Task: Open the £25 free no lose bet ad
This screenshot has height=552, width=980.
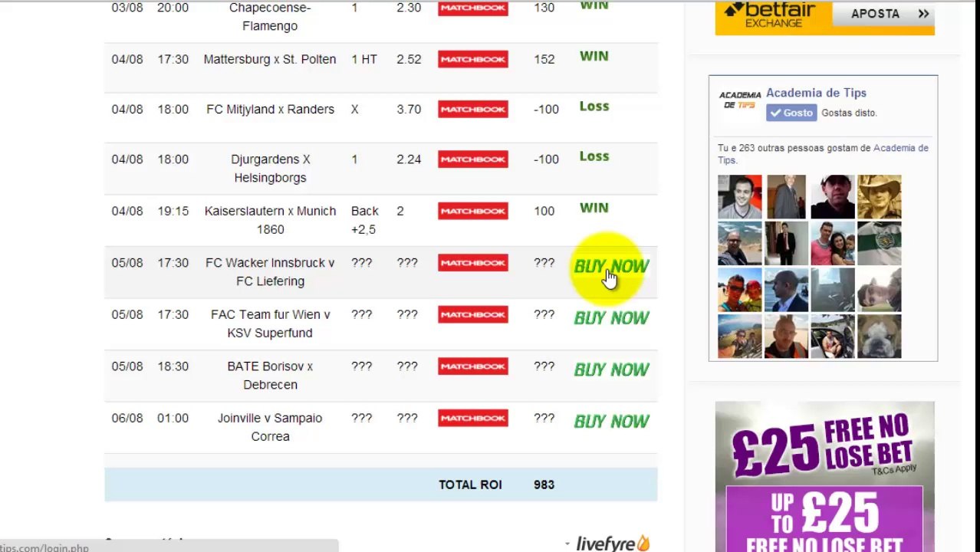Action: [x=824, y=476]
